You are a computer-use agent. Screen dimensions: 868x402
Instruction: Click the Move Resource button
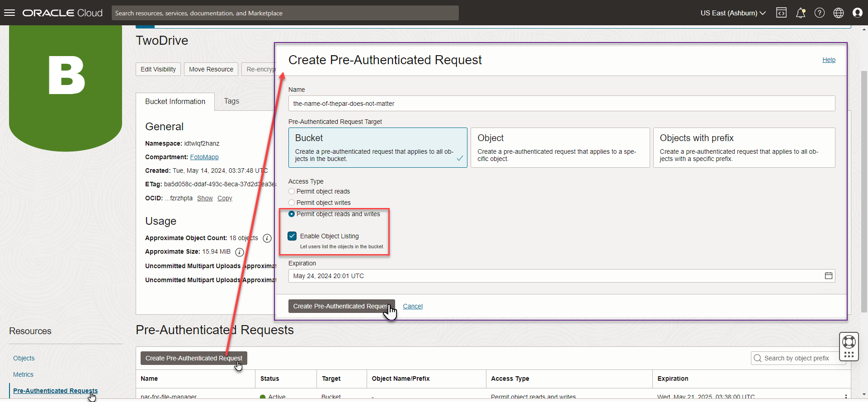tap(211, 69)
